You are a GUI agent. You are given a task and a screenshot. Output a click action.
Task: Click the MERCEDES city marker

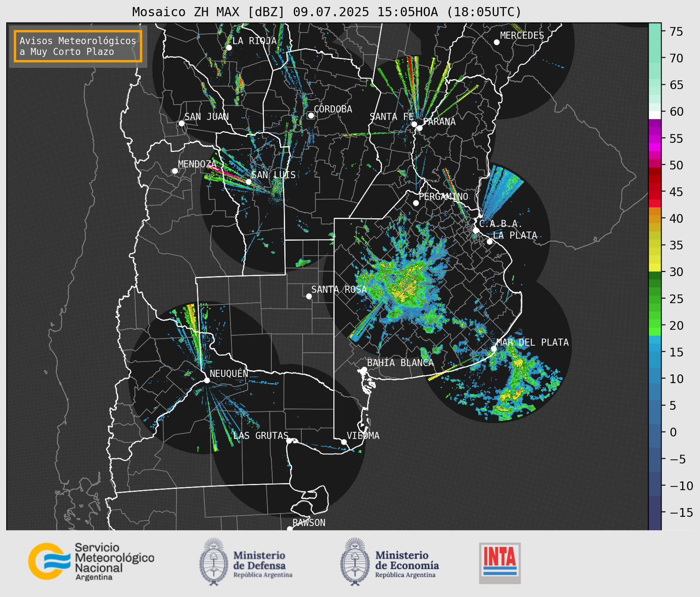[x=496, y=42]
